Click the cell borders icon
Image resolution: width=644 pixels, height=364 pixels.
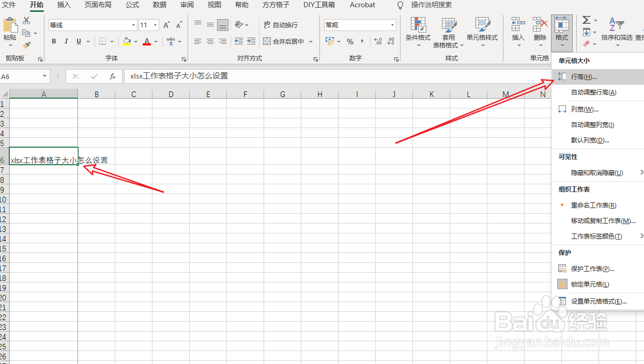[103, 41]
